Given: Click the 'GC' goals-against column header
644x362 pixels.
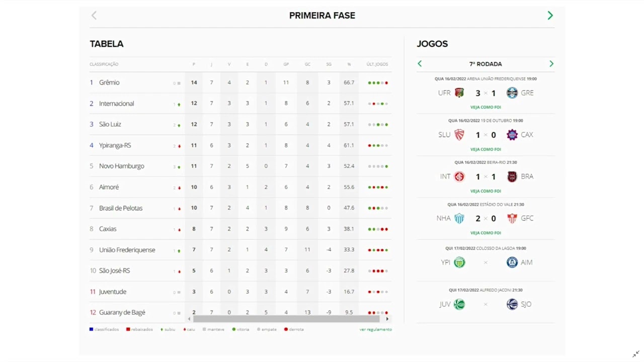Looking at the screenshot, I should pos(307,64).
